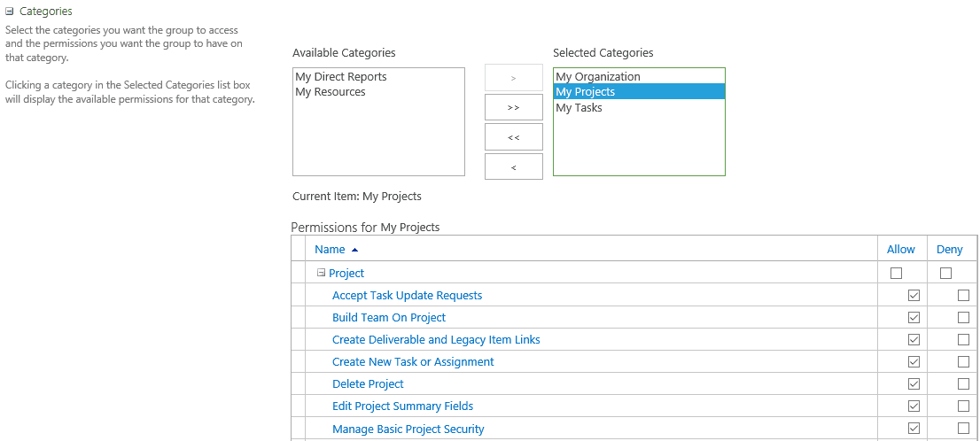Open Manage Basic Project Security permission link
Image resolution: width=980 pixels, height=441 pixels.
tap(408, 429)
